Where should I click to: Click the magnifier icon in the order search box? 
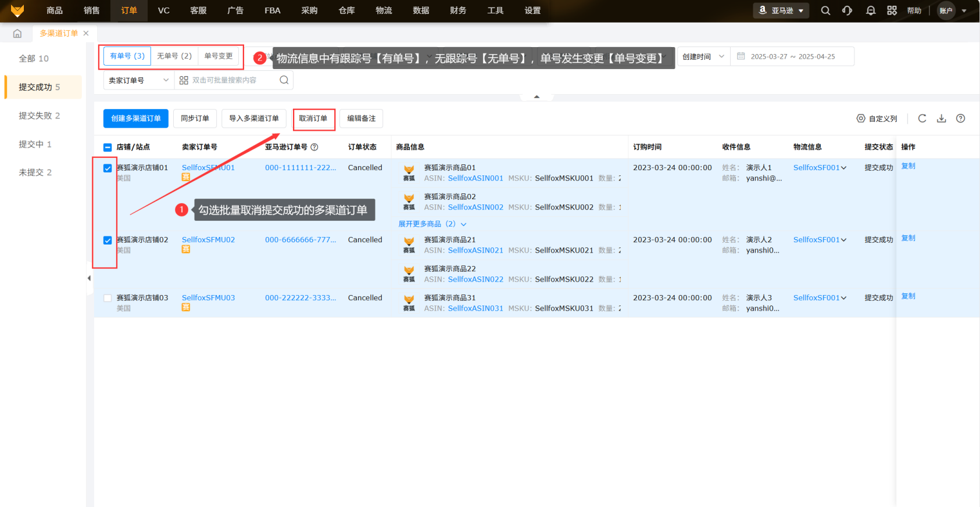tap(284, 80)
